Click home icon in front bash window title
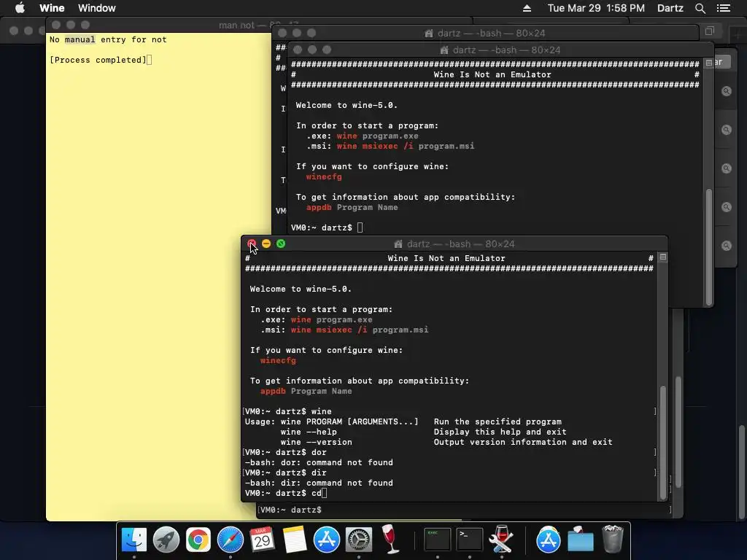 tap(398, 244)
